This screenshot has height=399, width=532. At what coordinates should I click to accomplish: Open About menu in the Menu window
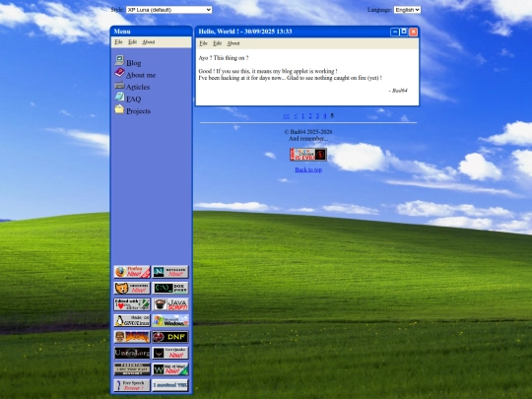[149, 42]
